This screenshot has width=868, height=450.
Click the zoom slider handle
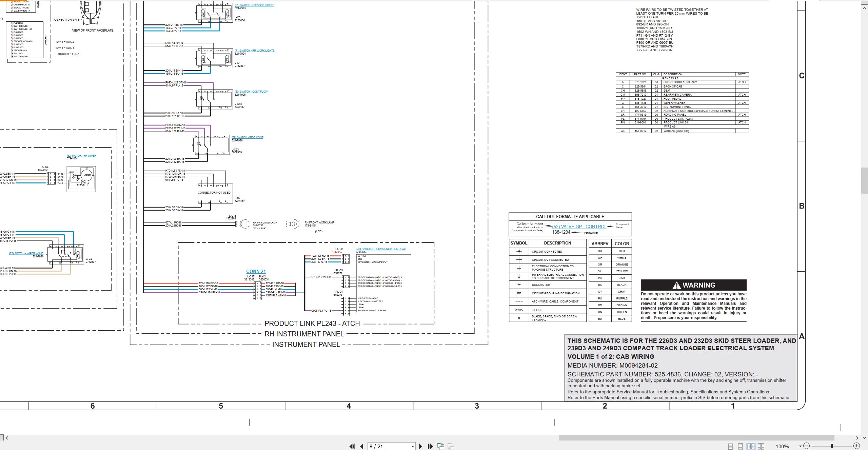pyautogui.click(x=831, y=446)
